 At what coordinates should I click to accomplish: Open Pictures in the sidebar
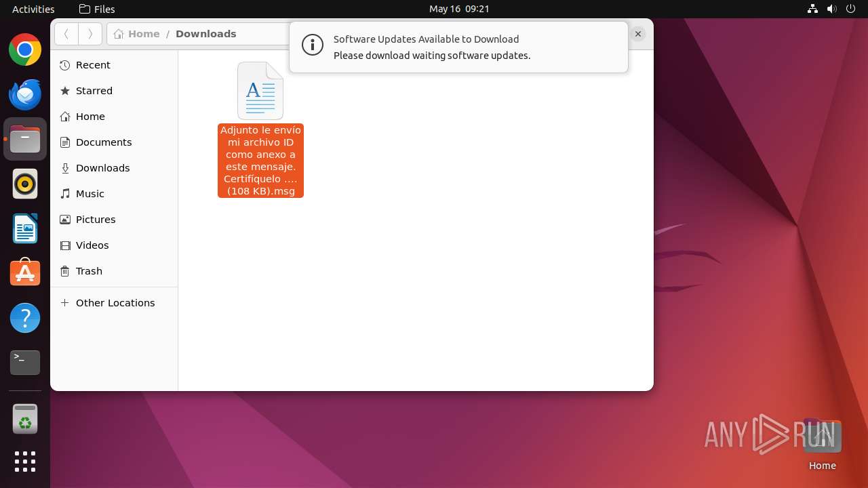pos(114,220)
